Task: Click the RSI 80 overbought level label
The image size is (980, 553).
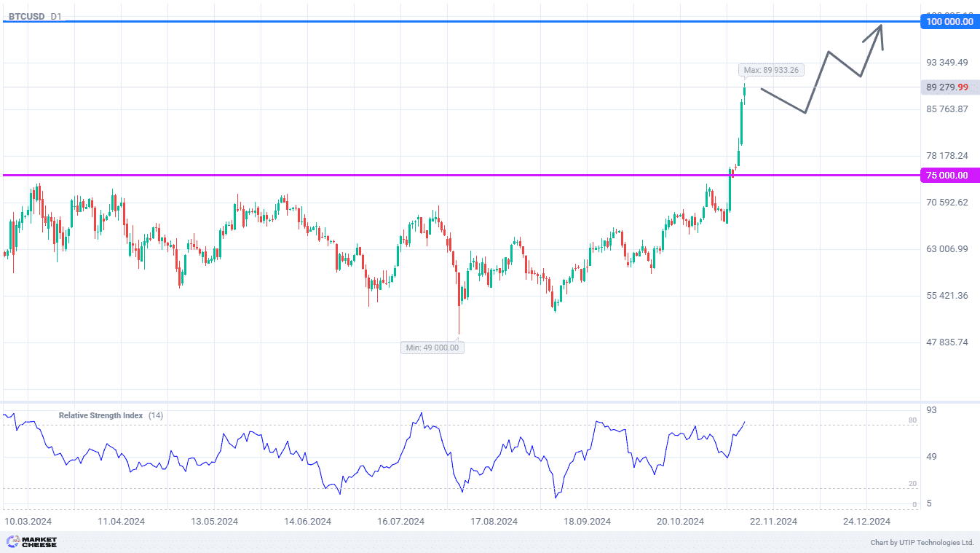Action: [912, 420]
